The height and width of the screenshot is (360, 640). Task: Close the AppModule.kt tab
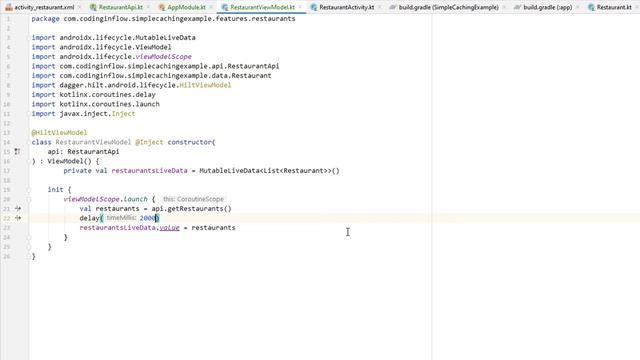[211, 7]
